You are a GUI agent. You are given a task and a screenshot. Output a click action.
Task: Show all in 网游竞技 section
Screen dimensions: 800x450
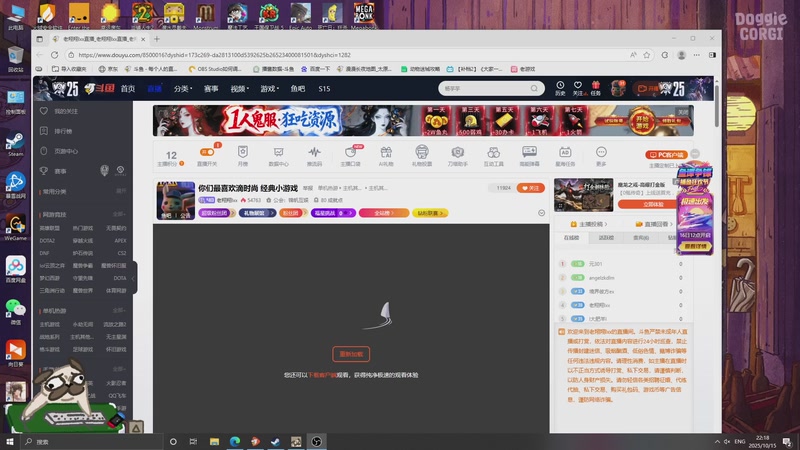pos(119,214)
